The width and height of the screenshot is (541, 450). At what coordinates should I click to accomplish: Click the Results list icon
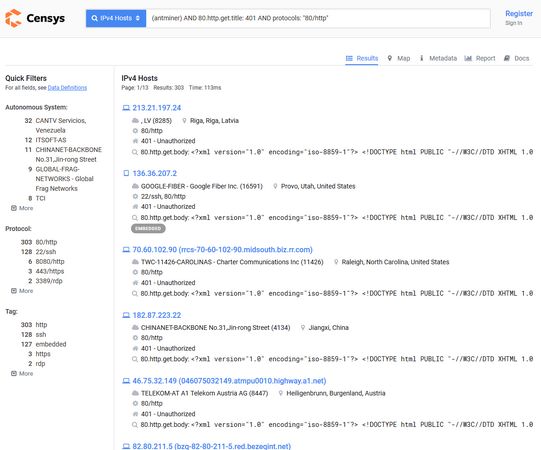click(x=349, y=58)
